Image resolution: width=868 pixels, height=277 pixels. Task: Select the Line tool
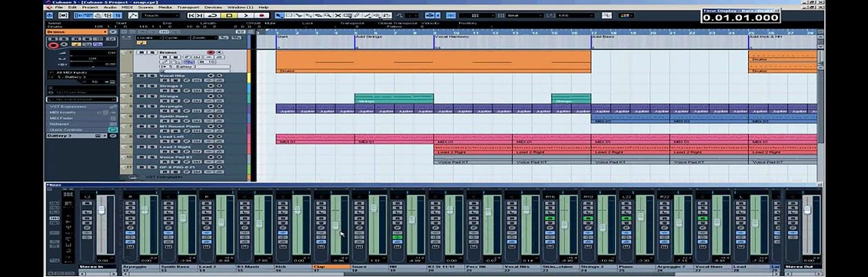click(x=367, y=15)
